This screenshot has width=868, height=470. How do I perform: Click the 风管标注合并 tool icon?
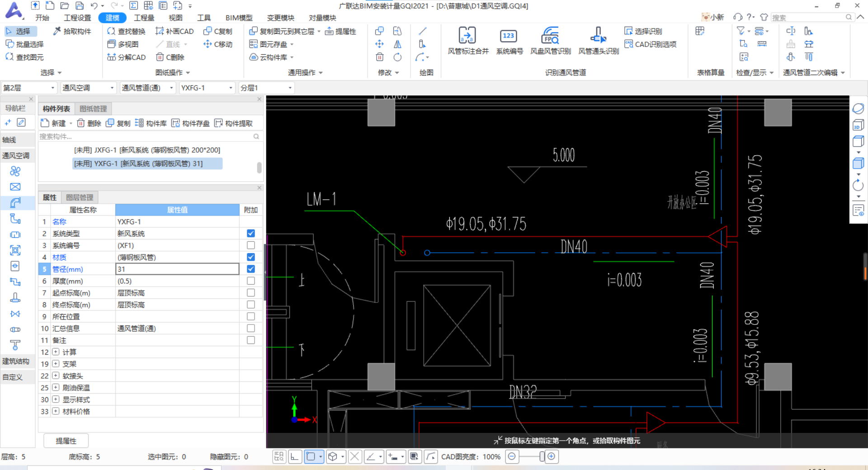pos(467,35)
